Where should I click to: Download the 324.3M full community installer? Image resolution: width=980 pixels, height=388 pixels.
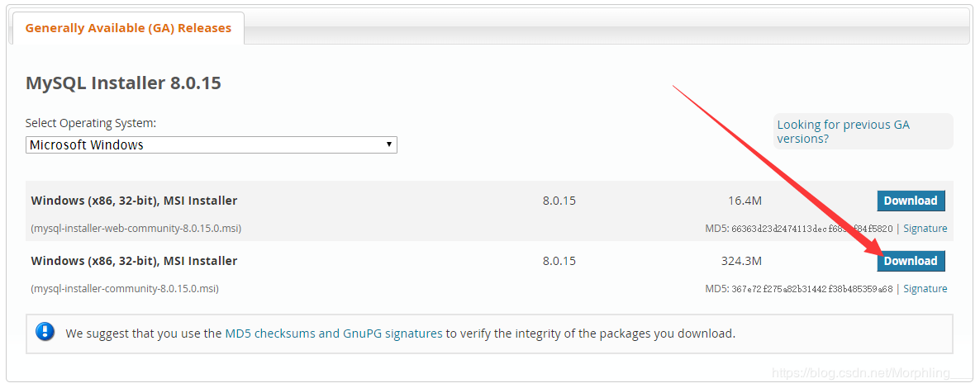point(911,261)
